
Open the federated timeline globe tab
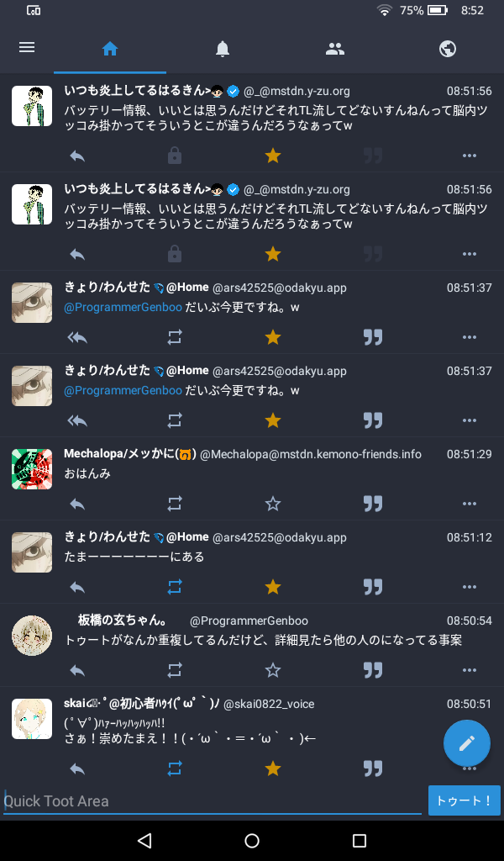click(448, 49)
